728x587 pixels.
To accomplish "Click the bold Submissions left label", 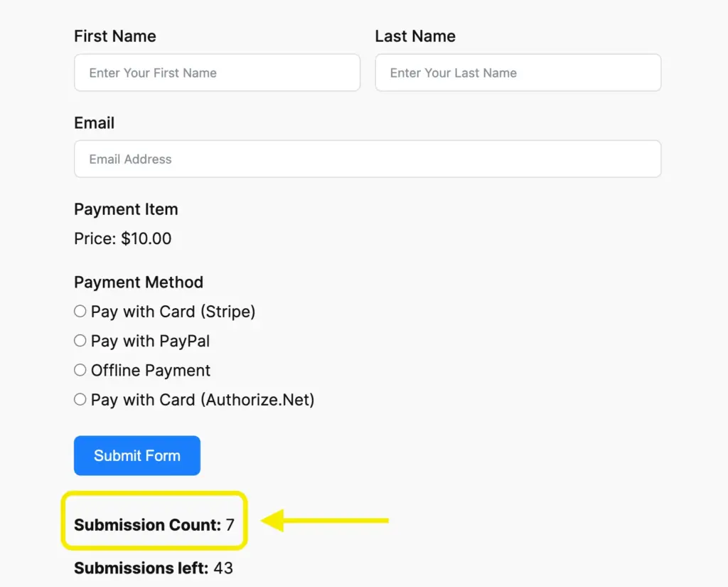I will 141,569.
